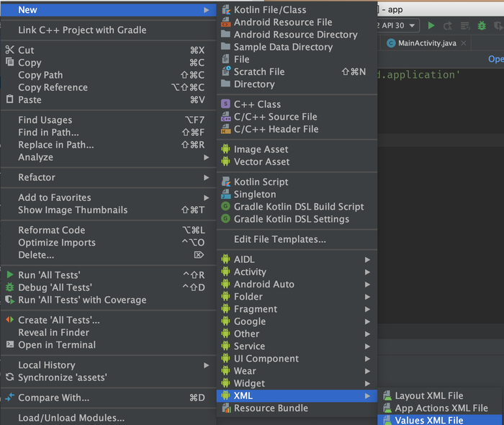Click the green Debug bug icon

pos(482,25)
